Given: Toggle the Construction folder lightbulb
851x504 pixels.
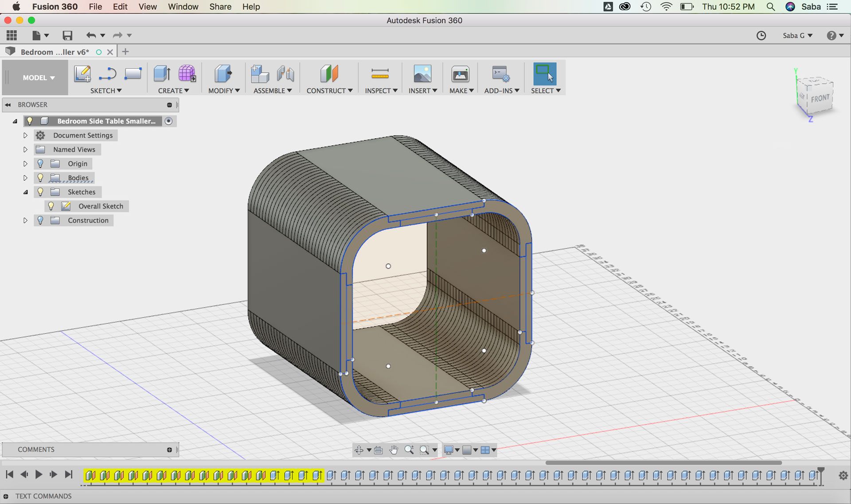Looking at the screenshot, I should tap(40, 220).
